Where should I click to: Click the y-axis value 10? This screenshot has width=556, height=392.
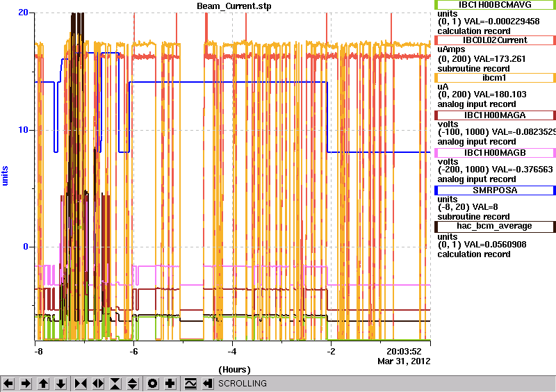[x=23, y=130]
